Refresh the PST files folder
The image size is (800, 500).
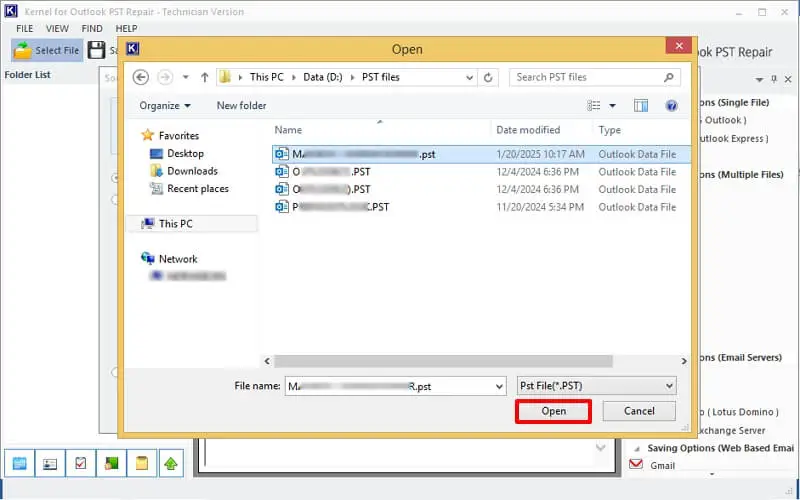pyautogui.click(x=488, y=77)
